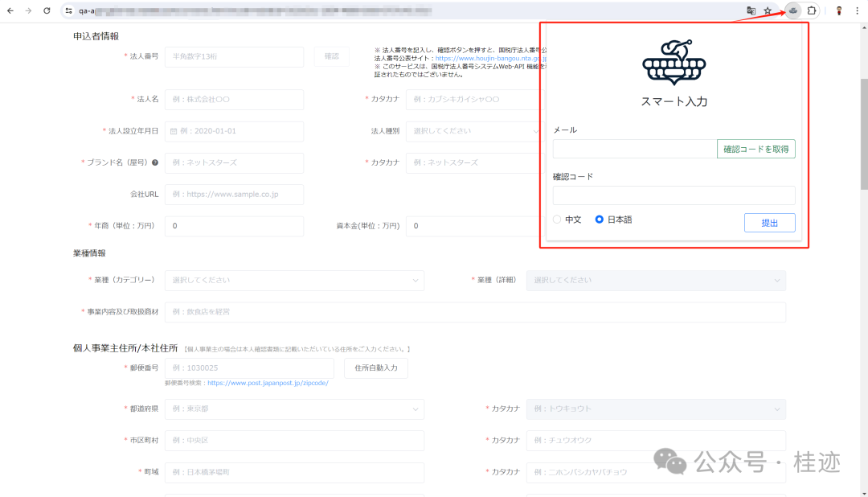Open the Smart Input extension popup icon
The image size is (868, 497).
(x=791, y=12)
